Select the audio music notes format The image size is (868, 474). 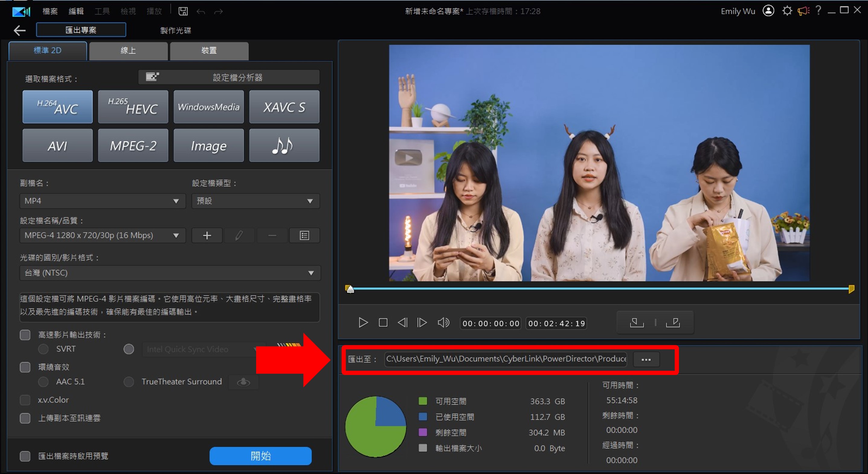pos(284,146)
